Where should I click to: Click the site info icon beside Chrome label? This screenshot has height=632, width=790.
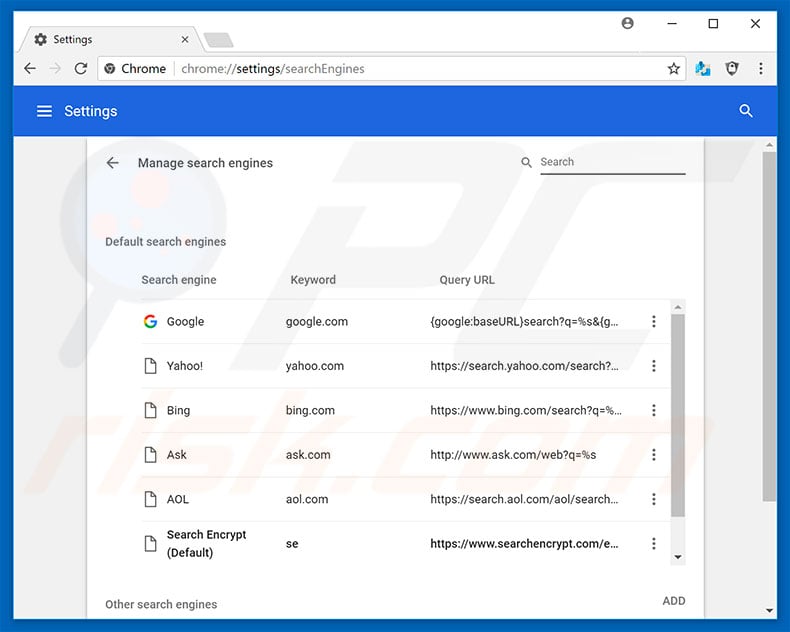tap(110, 69)
